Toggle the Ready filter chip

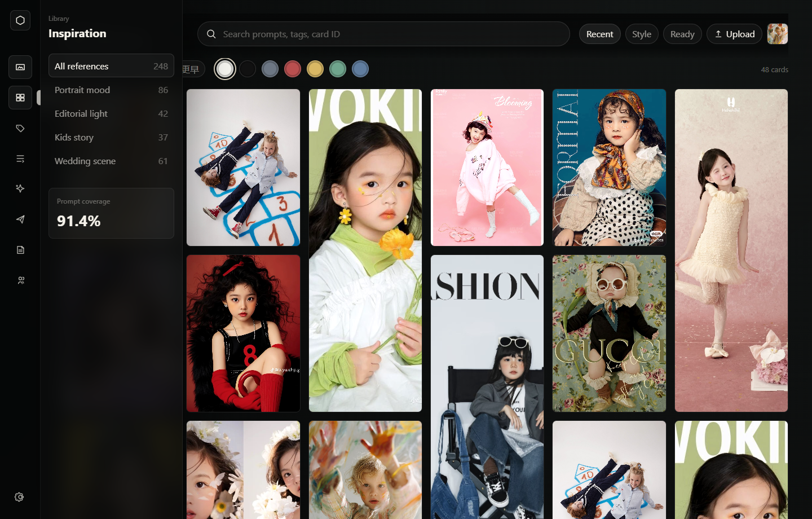coord(682,34)
